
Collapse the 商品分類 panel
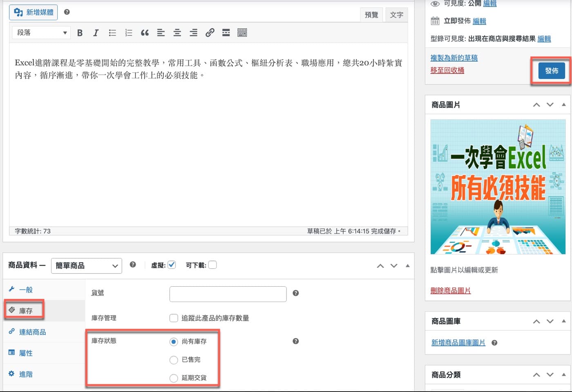(x=563, y=374)
